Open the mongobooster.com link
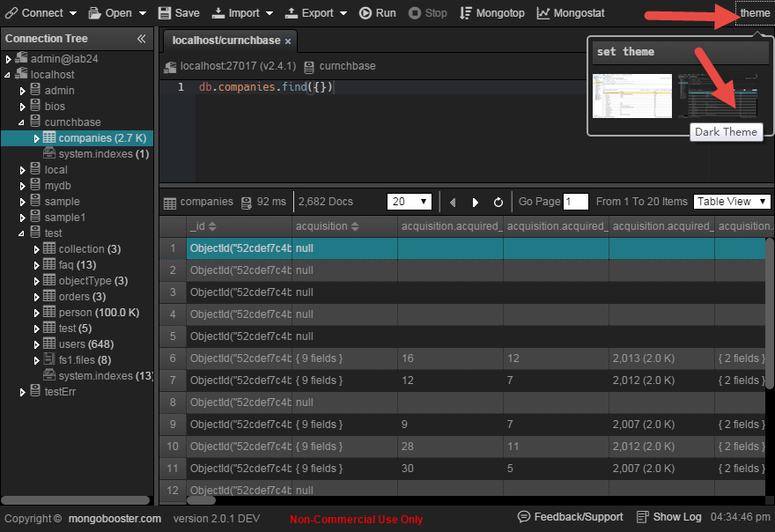Viewport: 775px width, 532px height. tap(114, 519)
